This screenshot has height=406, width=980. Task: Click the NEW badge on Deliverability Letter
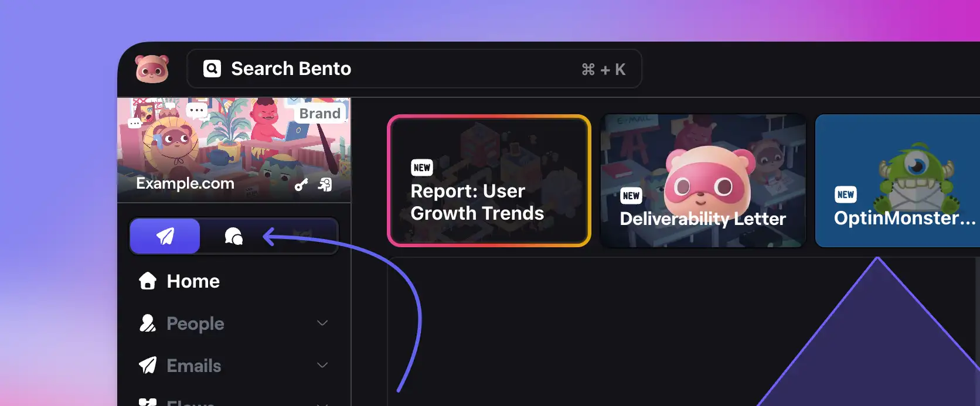tap(631, 196)
